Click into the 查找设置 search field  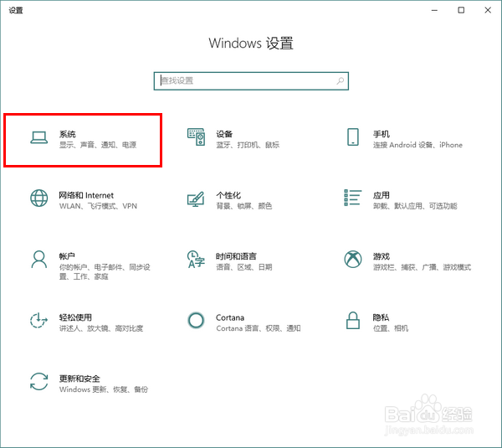[x=251, y=80]
